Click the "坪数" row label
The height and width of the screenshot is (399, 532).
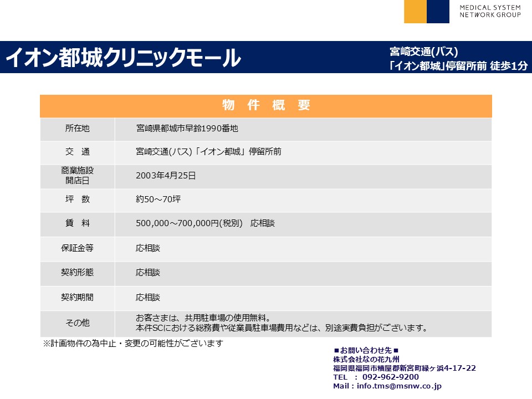point(78,199)
